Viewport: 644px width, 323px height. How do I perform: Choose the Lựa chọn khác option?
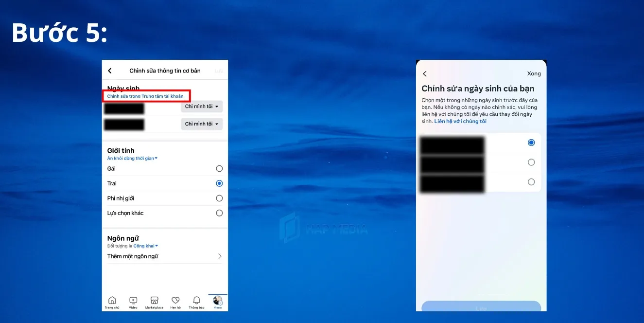coord(219,213)
